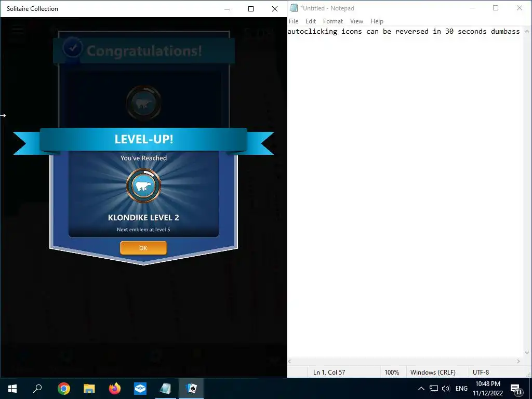532x399 pixels.
Task: Click the polar bear emblem badge
Action: (143, 185)
